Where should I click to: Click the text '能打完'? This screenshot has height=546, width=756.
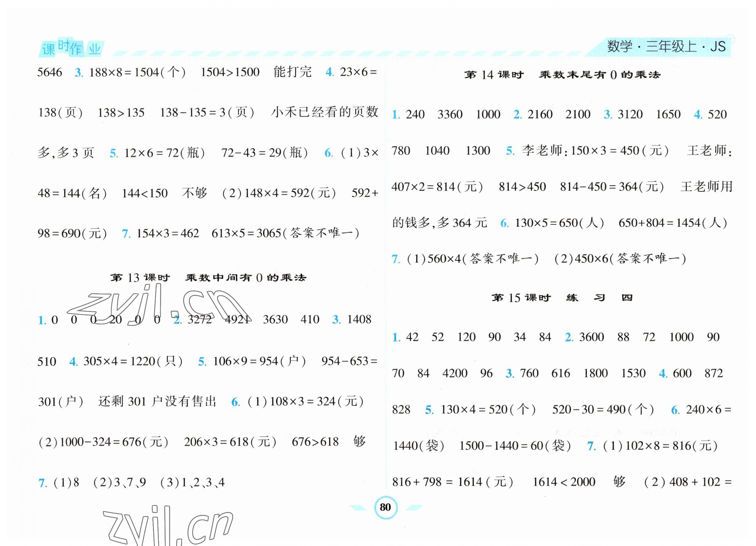(292, 72)
